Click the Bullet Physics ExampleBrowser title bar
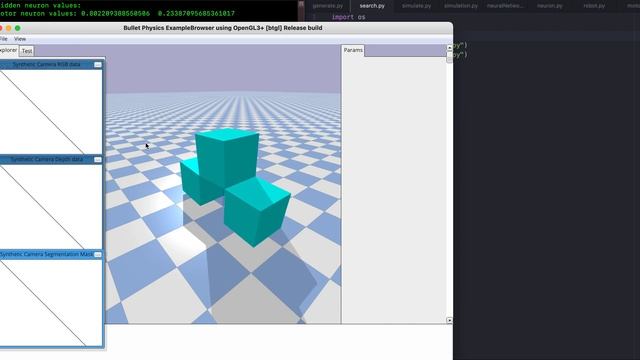 [223, 28]
